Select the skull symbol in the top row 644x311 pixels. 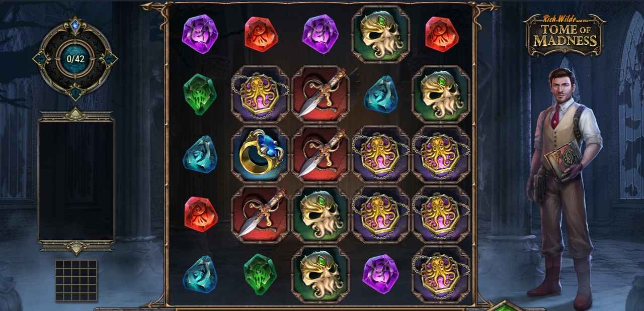[381, 34]
